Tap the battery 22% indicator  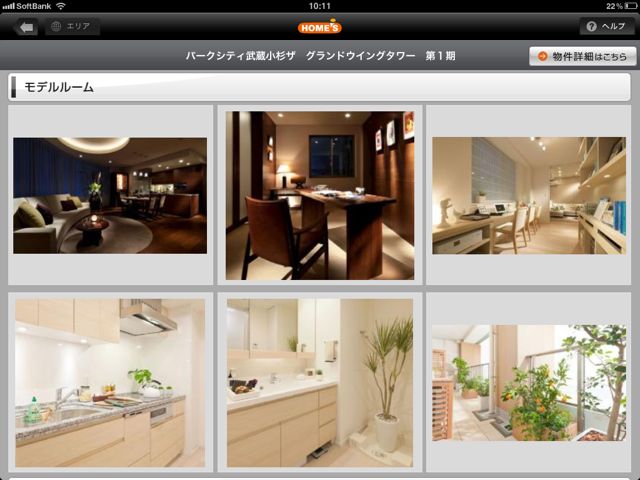621,6
